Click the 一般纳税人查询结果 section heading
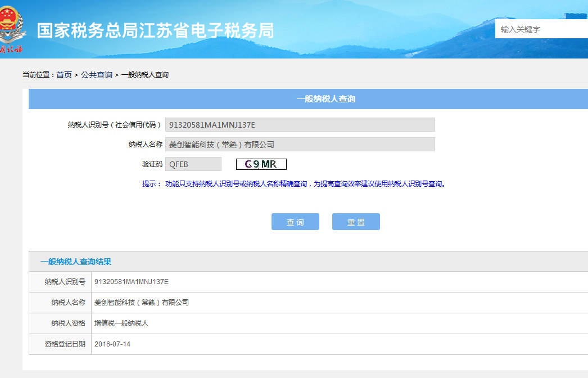The height and width of the screenshot is (378, 588). [x=76, y=262]
